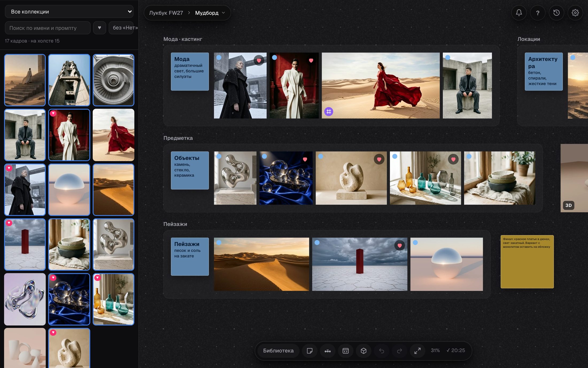The width and height of the screenshot is (588, 368).
Task: Click the «Мода · кастинг» section title
Action: (183, 39)
